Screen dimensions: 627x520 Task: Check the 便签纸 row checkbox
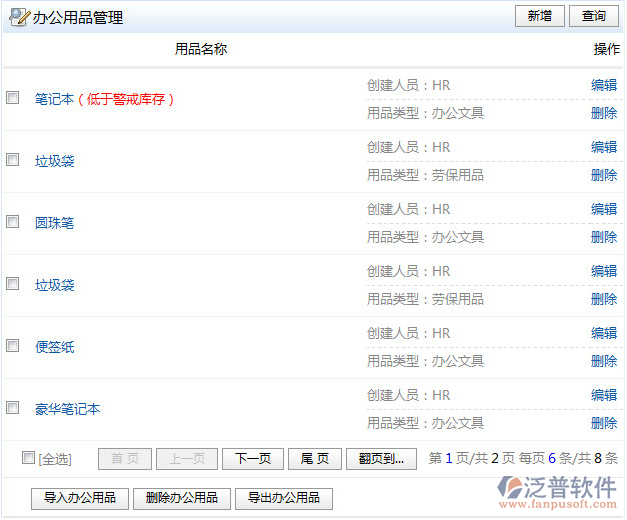[13, 346]
